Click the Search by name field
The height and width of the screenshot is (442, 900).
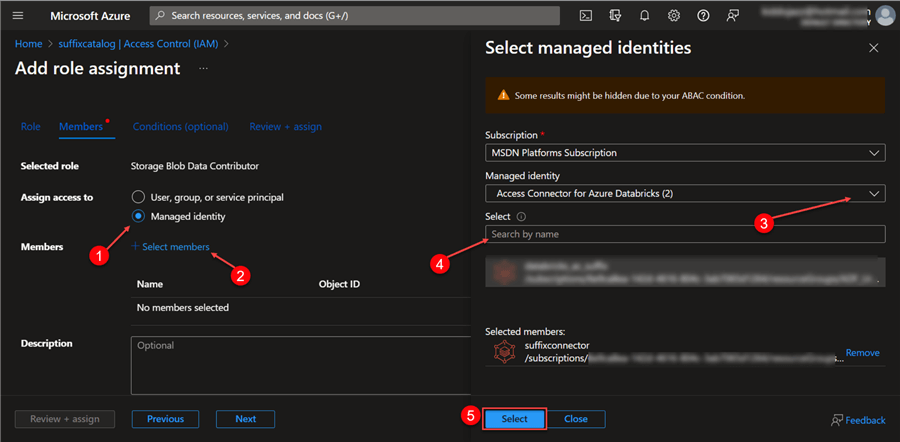[x=684, y=234]
